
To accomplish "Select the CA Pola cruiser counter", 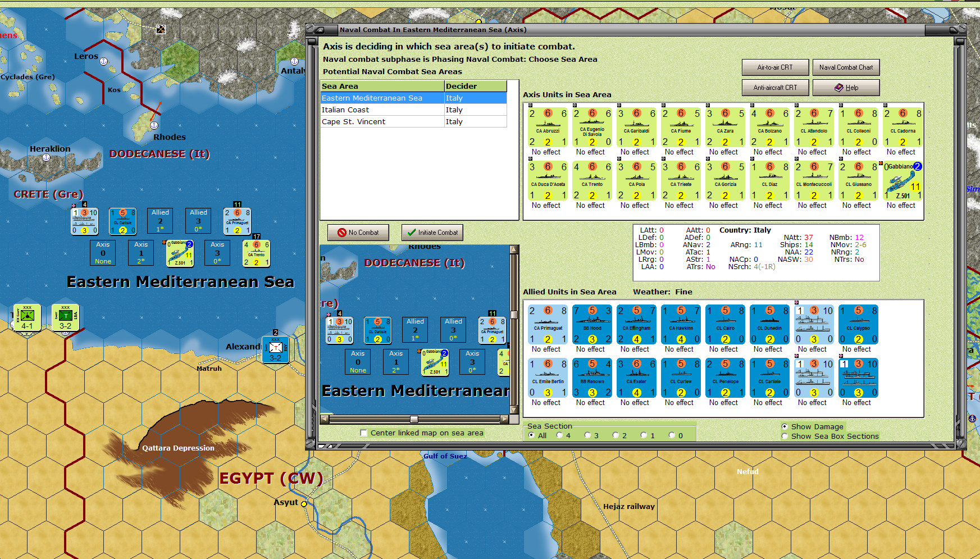I will click(x=636, y=181).
